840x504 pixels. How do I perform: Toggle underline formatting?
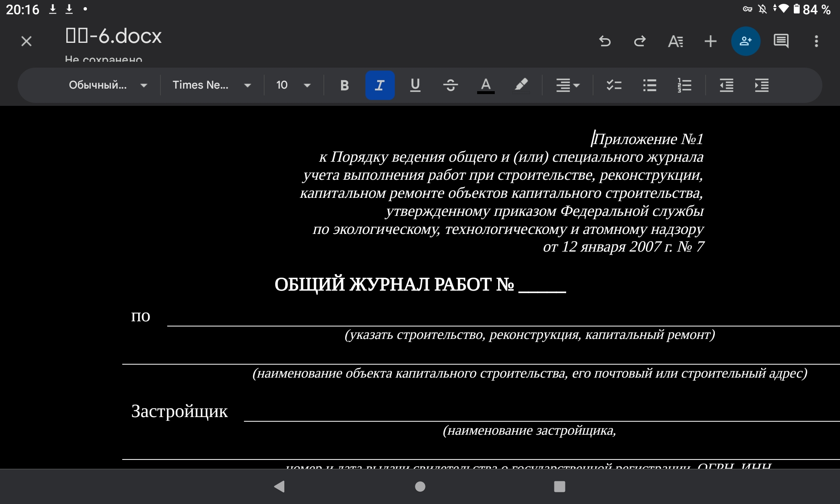tap(415, 85)
